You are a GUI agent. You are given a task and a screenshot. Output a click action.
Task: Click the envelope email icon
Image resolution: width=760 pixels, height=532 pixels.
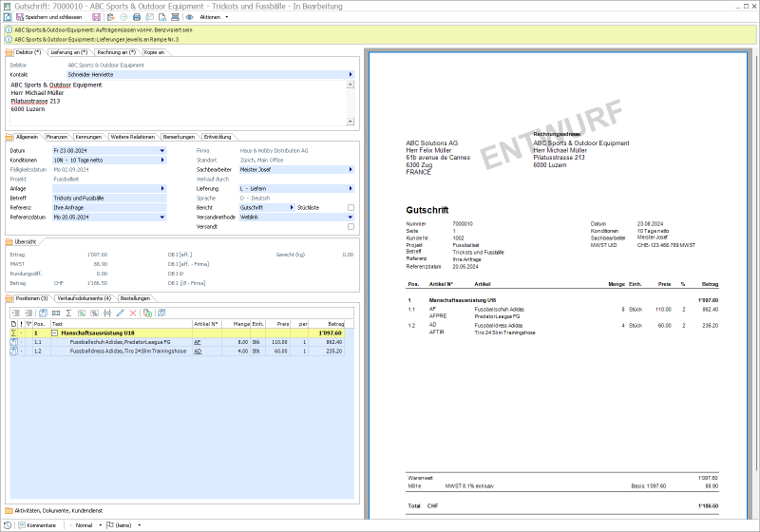[x=150, y=17]
